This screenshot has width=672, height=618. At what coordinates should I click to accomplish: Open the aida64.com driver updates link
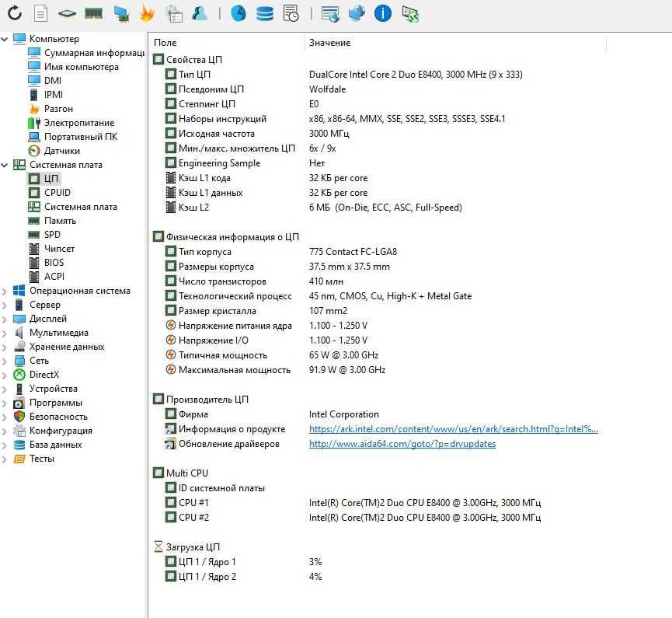402,444
